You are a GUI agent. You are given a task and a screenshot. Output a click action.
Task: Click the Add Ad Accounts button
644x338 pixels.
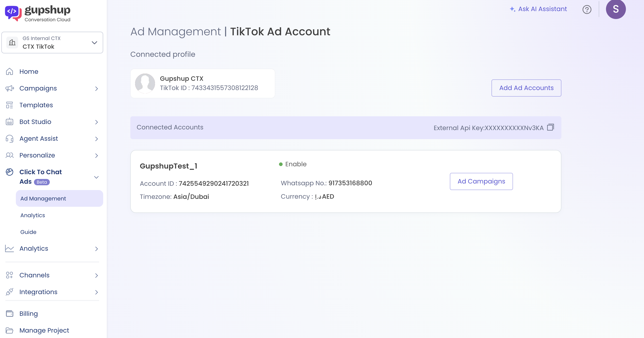click(526, 88)
